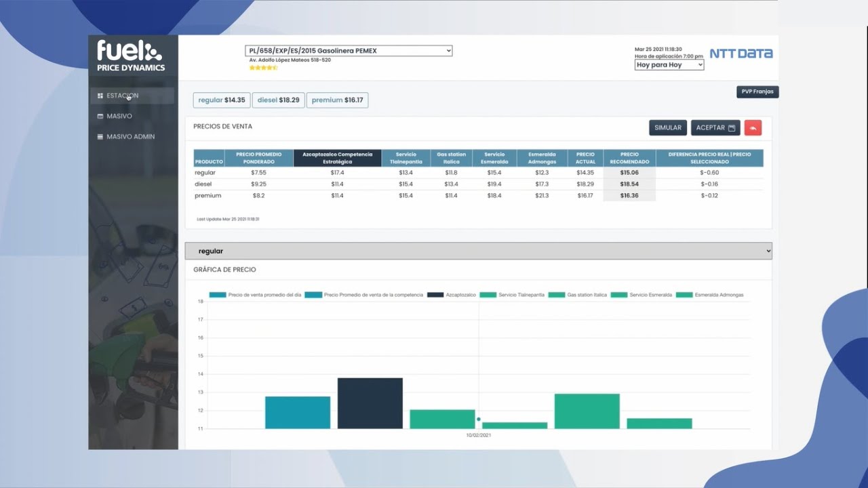Image resolution: width=868 pixels, height=488 pixels.
Task: Click the PRECIO RECOMENDADO column header
Action: click(x=629, y=158)
